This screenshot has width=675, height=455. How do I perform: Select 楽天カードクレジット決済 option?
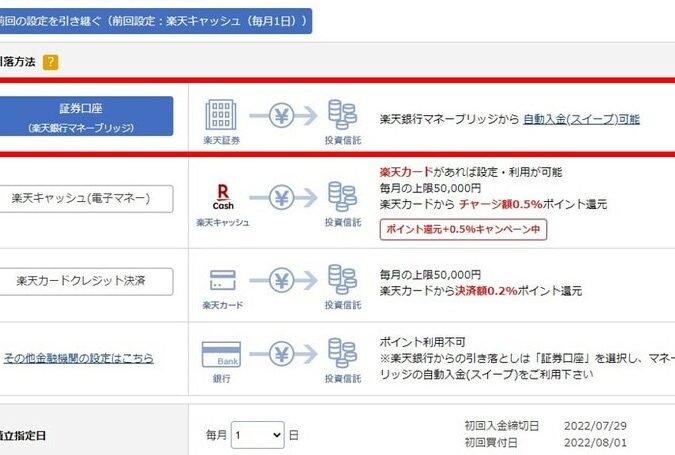tap(87, 281)
